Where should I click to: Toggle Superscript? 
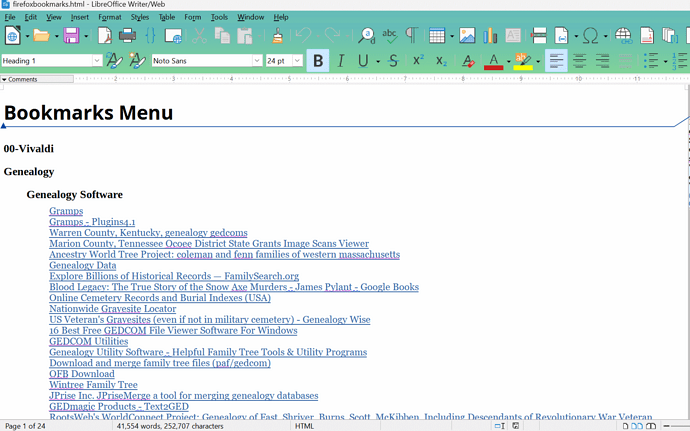(x=418, y=60)
